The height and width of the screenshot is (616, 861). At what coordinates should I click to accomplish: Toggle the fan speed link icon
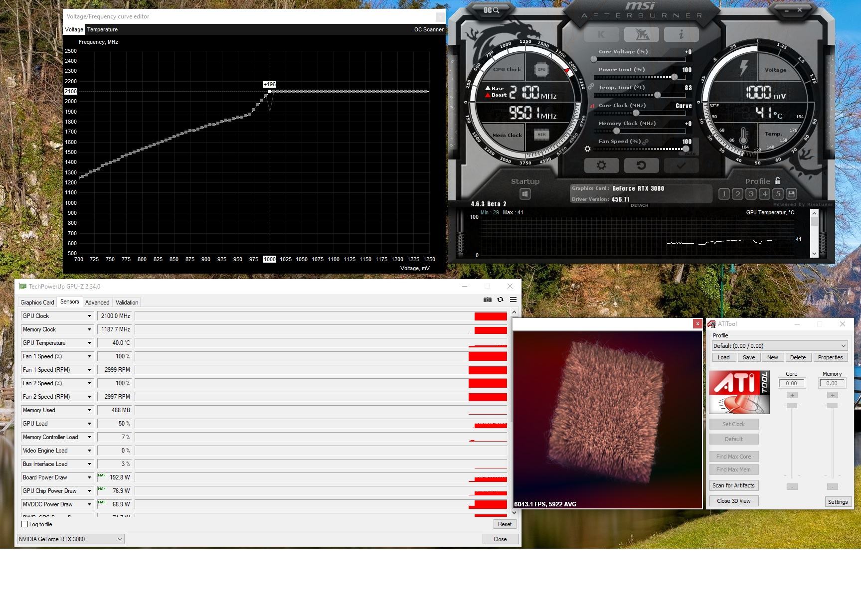(x=646, y=142)
